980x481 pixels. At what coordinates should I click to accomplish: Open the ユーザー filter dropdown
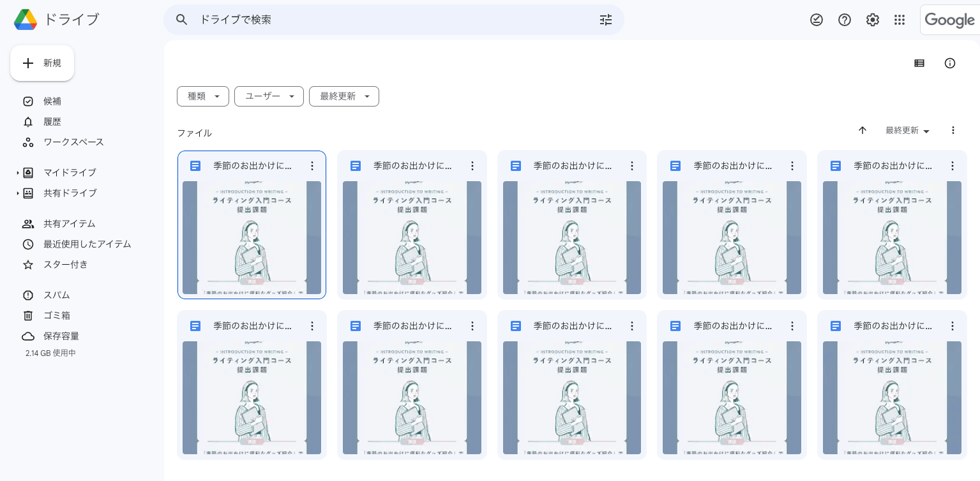point(269,96)
